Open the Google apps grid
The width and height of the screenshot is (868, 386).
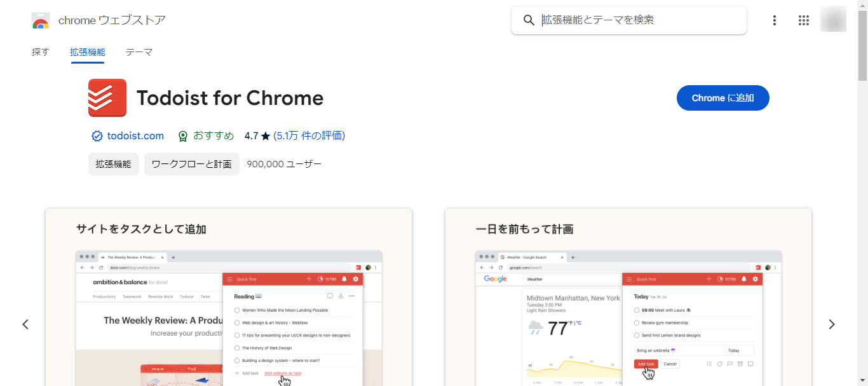coord(803,20)
